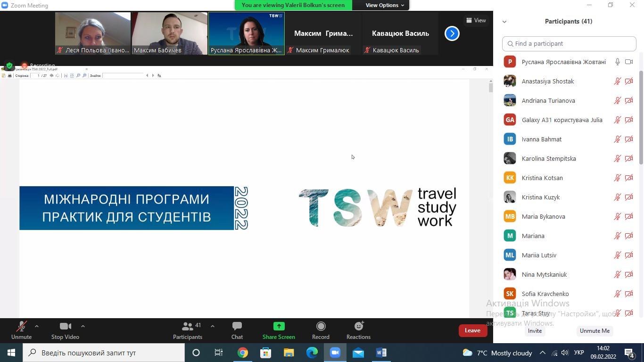644x362 pixels.
Task: Click the Invite button
Action: 535,331
